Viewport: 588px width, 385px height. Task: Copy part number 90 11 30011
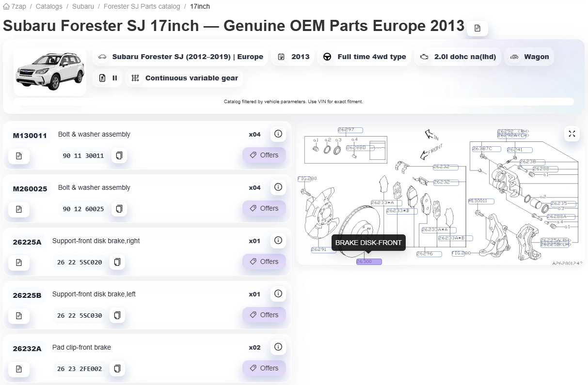coord(119,156)
